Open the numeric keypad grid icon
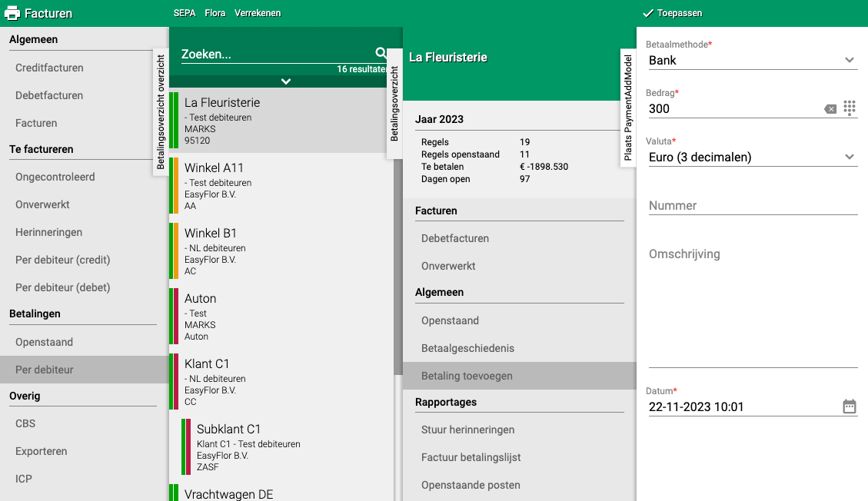868x501 pixels. [850, 108]
